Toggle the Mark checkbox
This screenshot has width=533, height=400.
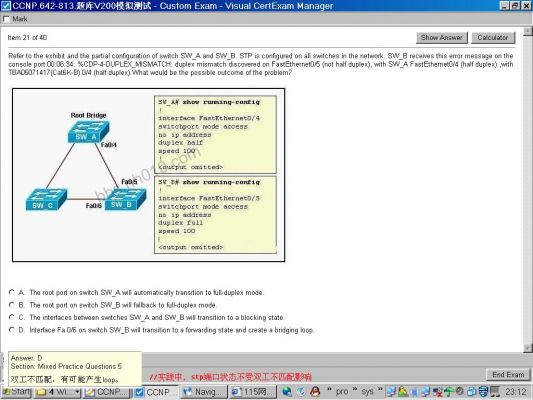[6, 19]
